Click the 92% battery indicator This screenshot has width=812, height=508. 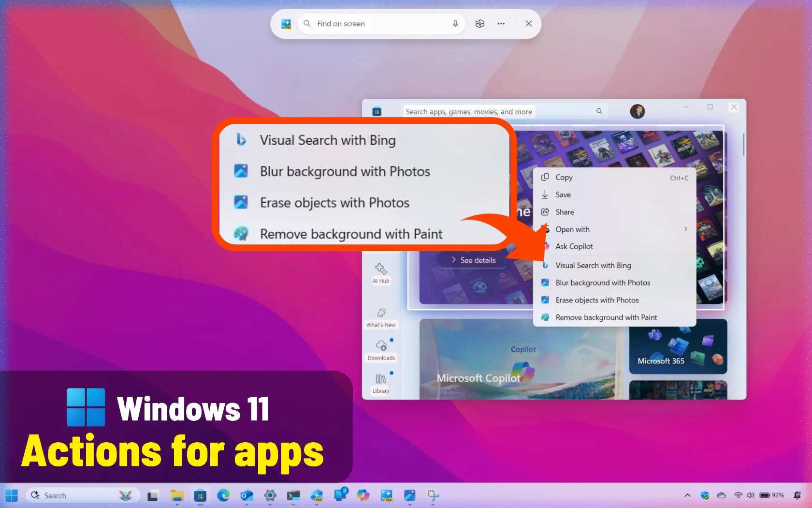point(772,495)
